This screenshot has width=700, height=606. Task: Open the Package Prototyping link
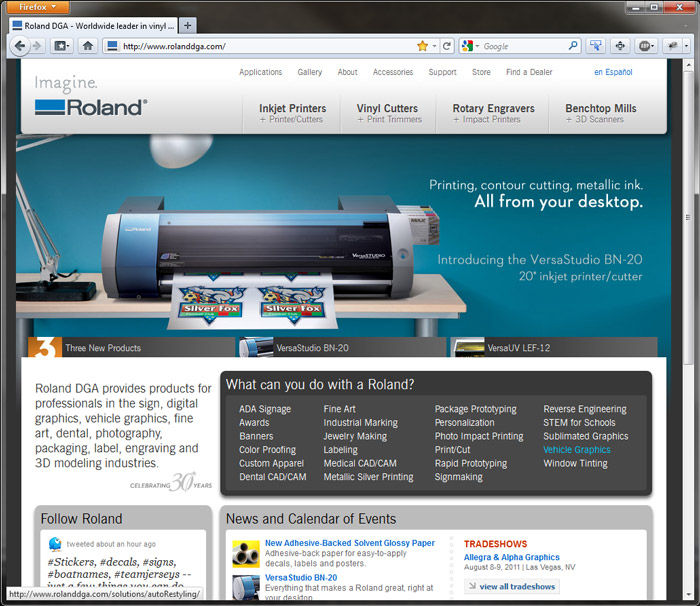click(x=475, y=409)
